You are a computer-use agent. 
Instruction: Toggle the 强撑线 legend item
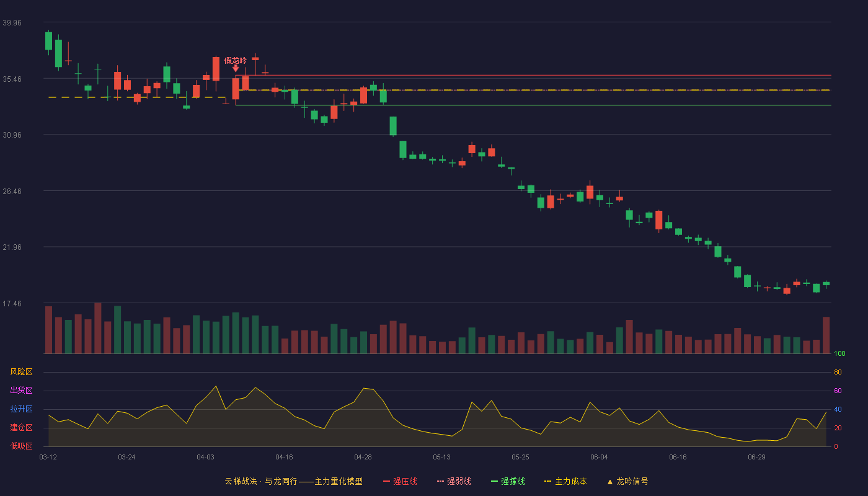[508, 481]
